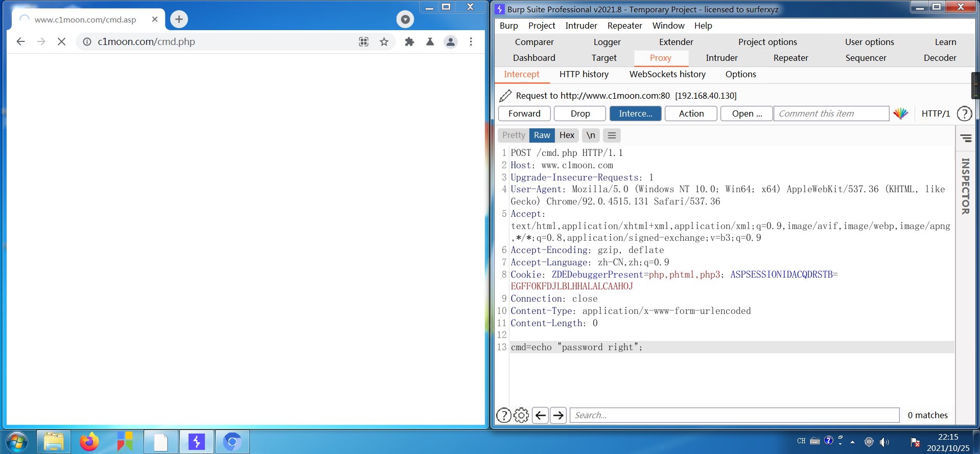This screenshot has height=454, width=980.
Task: Open the WebSockets history sub-tab
Action: click(x=667, y=74)
